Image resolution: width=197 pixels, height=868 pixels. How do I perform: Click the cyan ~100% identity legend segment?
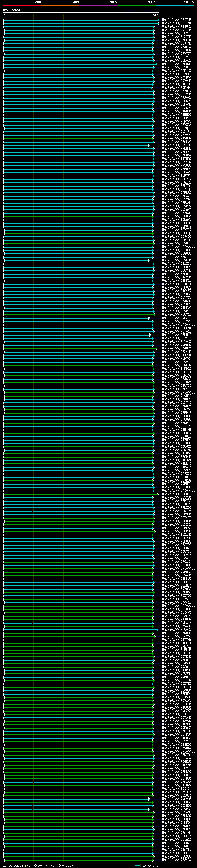[x=175, y=6]
